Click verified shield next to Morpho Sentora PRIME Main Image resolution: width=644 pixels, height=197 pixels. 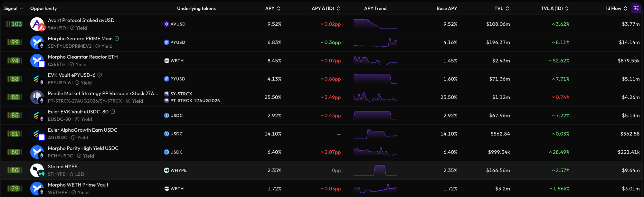coord(117,39)
